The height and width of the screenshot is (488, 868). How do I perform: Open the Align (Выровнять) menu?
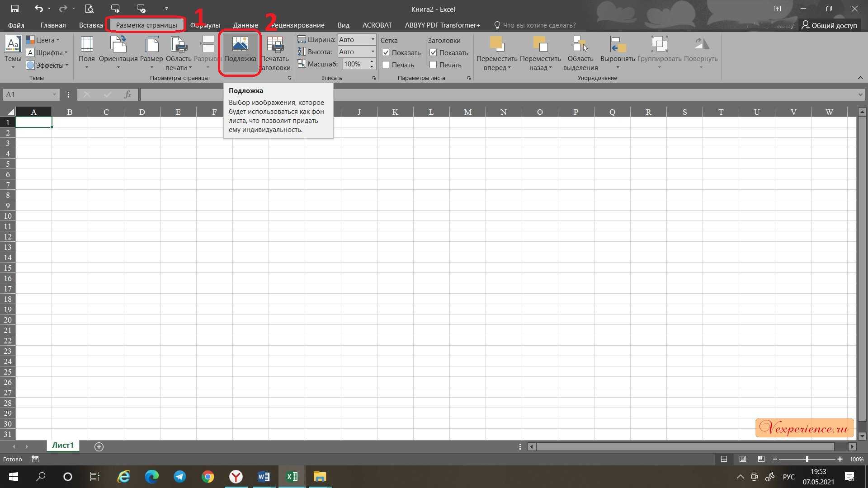[x=618, y=52]
